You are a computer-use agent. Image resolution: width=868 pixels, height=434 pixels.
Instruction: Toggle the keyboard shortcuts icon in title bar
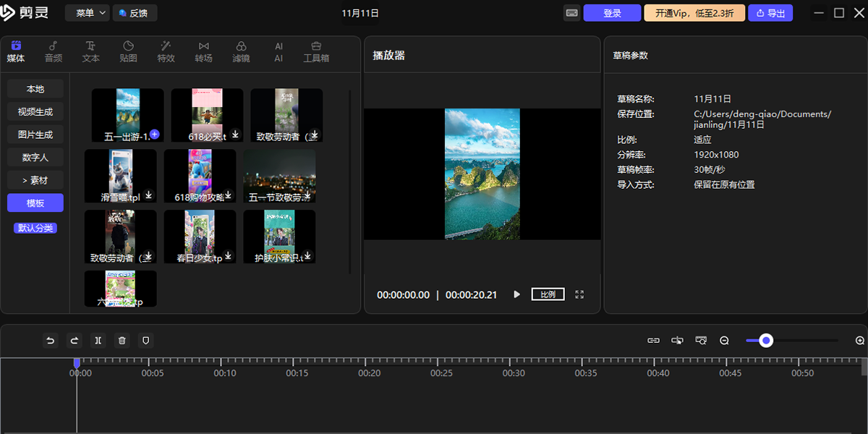[571, 12]
